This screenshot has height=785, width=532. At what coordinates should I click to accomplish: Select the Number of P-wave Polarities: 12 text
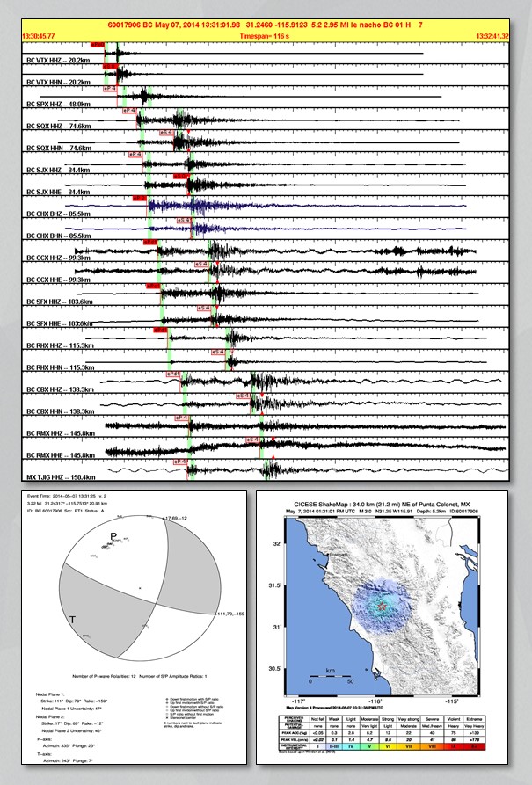point(104,676)
